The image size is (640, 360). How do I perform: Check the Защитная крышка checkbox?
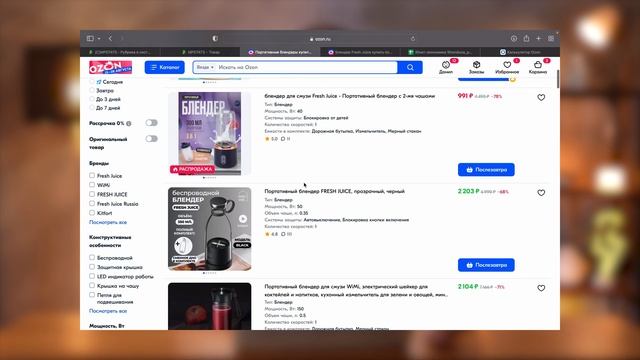point(92,267)
